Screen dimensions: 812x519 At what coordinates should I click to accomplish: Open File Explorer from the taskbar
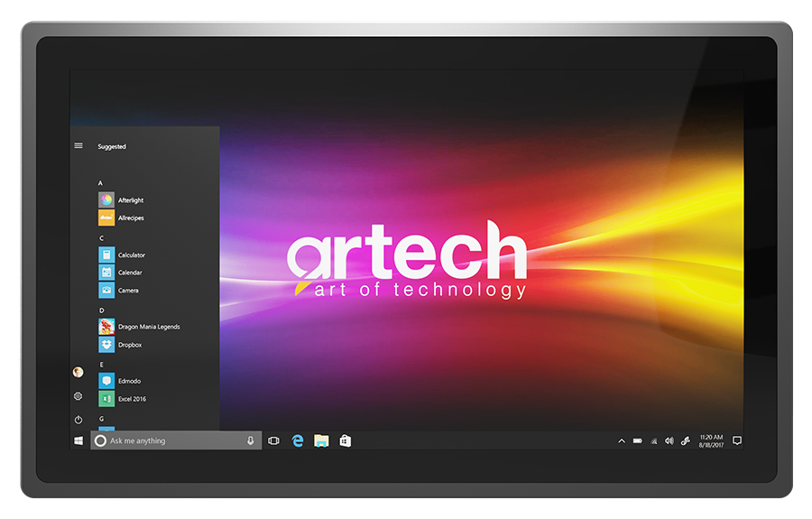pyautogui.click(x=320, y=440)
